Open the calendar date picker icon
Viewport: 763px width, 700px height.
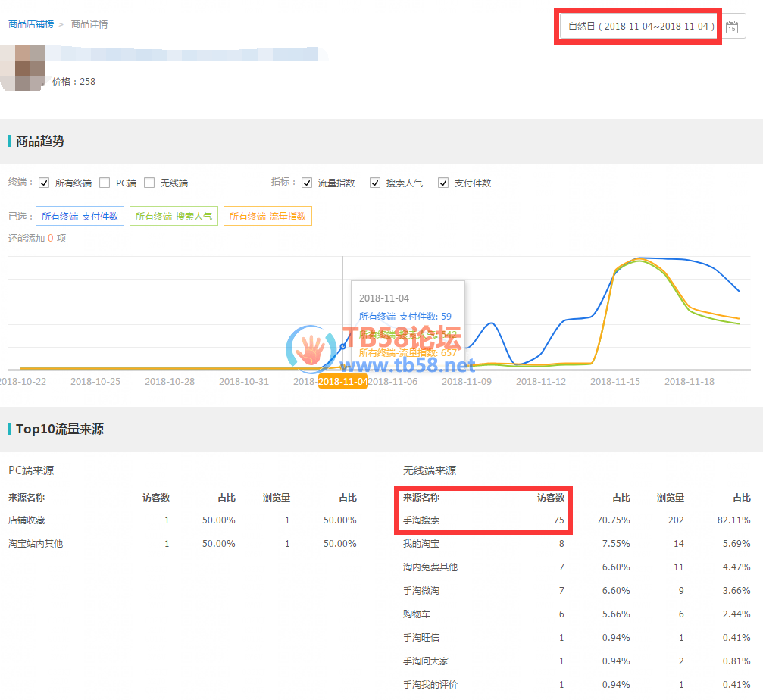tap(732, 27)
